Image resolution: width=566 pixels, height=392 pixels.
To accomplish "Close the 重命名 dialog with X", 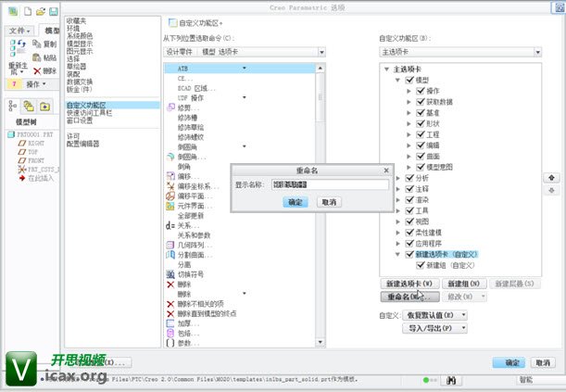I will point(386,171).
